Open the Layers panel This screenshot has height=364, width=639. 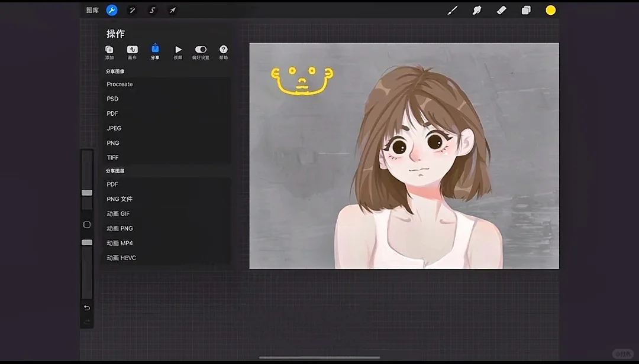525,10
